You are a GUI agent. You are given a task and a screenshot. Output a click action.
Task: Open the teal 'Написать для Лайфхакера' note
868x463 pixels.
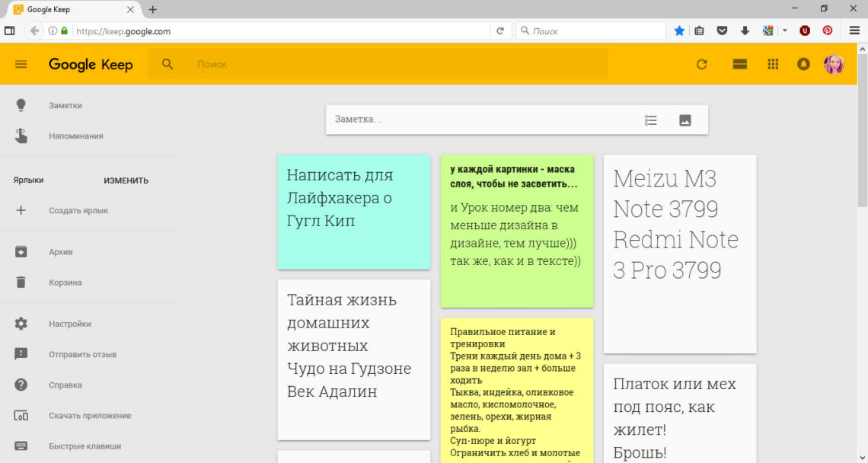[353, 212]
